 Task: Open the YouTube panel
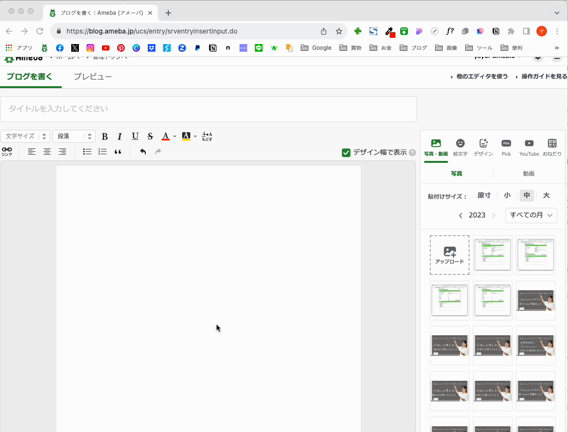click(529, 148)
